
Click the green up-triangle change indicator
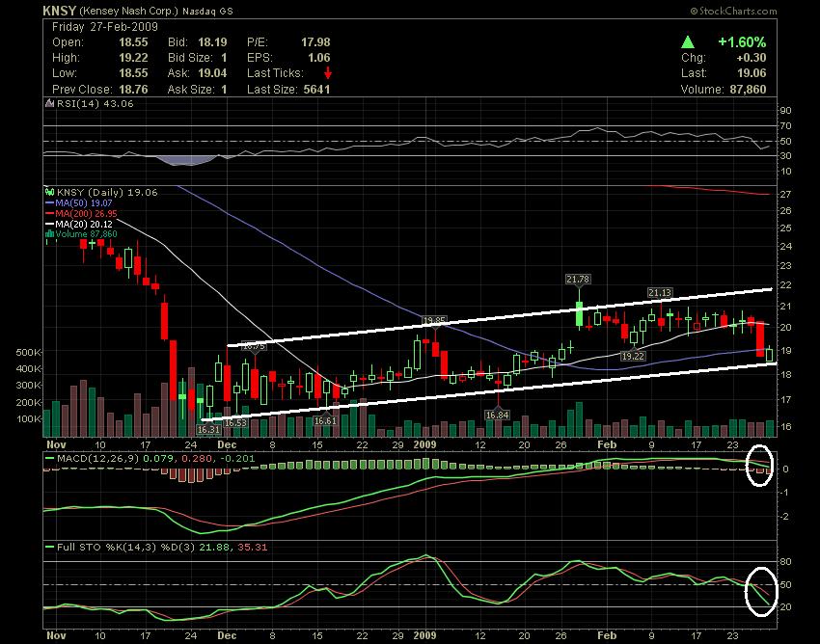coord(688,42)
